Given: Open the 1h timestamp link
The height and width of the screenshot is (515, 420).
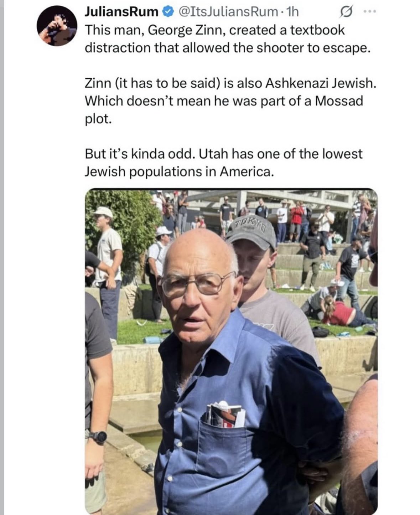Looking at the screenshot, I should [x=291, y=12].
